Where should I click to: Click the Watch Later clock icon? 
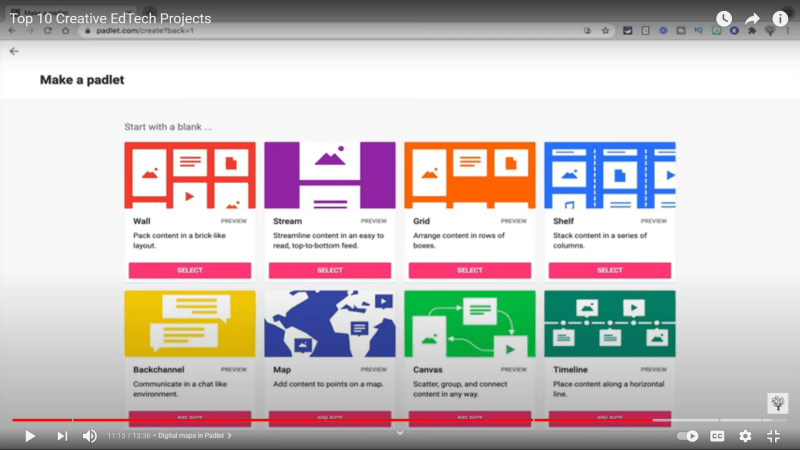pyautogui.click(x=724, y=19)
